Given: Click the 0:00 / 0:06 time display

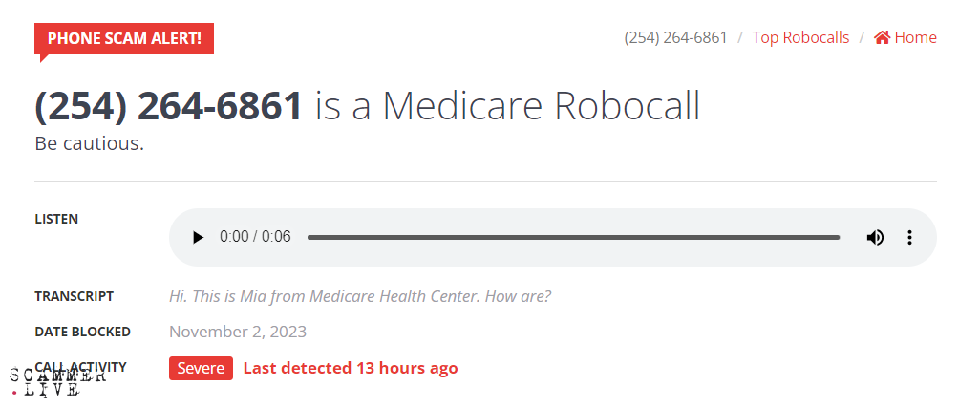Looking at the screenshot, I should (x=255, y=237).
